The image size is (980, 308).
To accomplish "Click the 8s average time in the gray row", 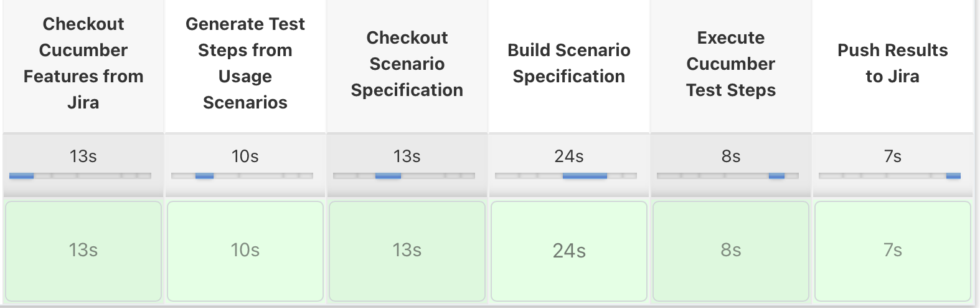I will click(731, 156).
